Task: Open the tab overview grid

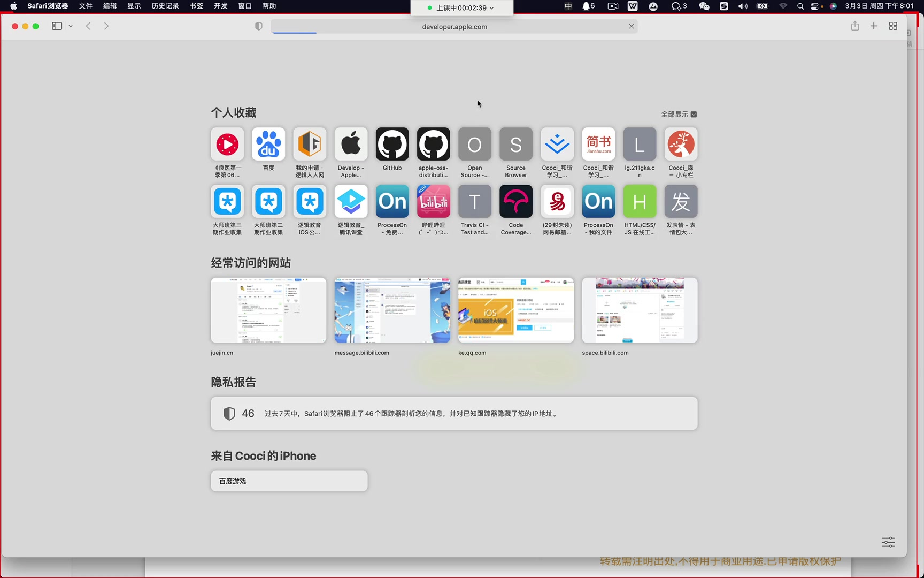Action: pos(892,26)
